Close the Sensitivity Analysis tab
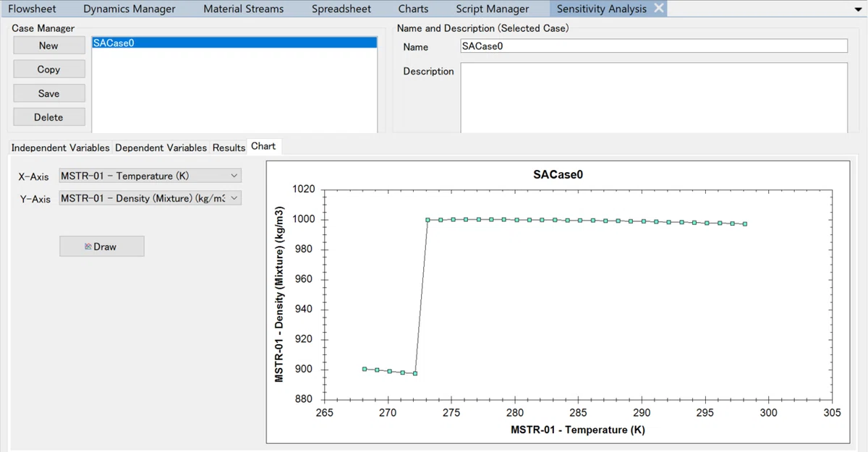This screenshot has height=452, width=868. click(659, 9)
